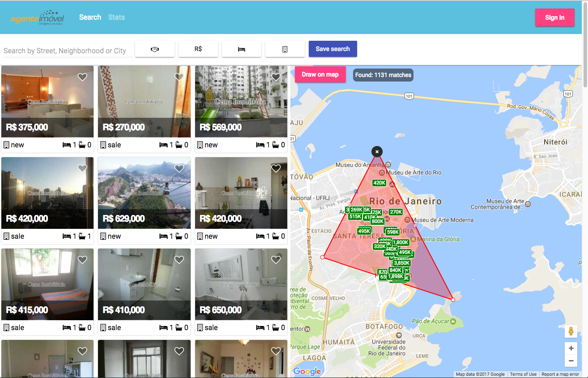Open the building property-type filter
This screenshot has height=378, width=588.
point(285,49)
